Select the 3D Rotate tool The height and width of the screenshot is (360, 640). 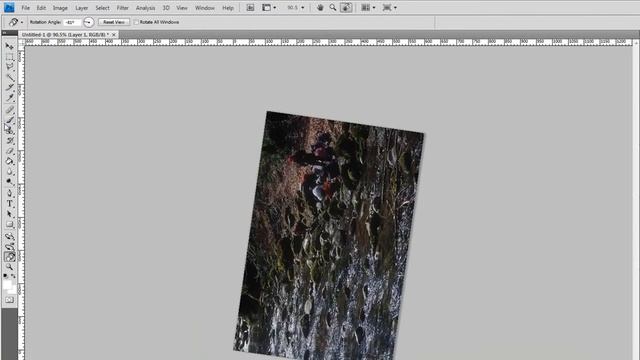tap(9, 236)
